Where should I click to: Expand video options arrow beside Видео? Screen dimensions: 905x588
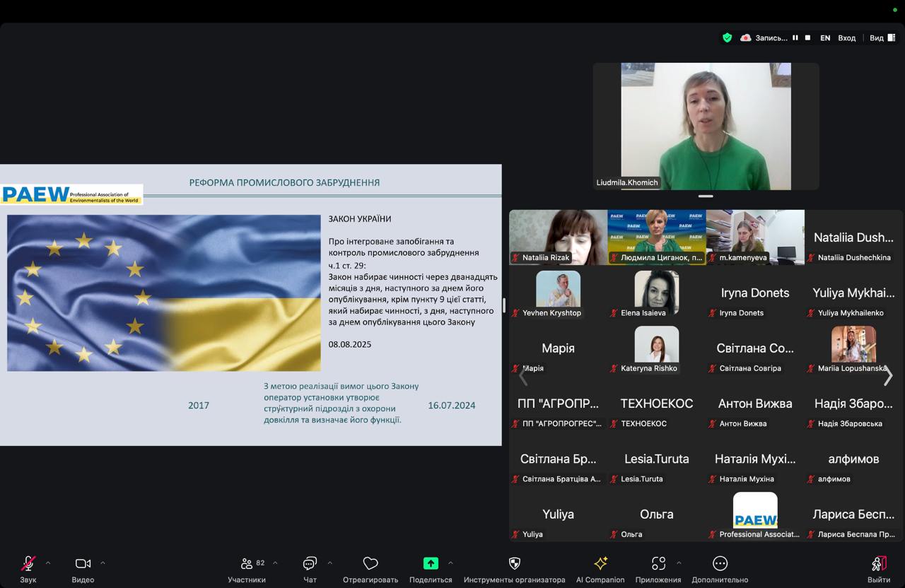pyautogui.click(x=103, y=563)
